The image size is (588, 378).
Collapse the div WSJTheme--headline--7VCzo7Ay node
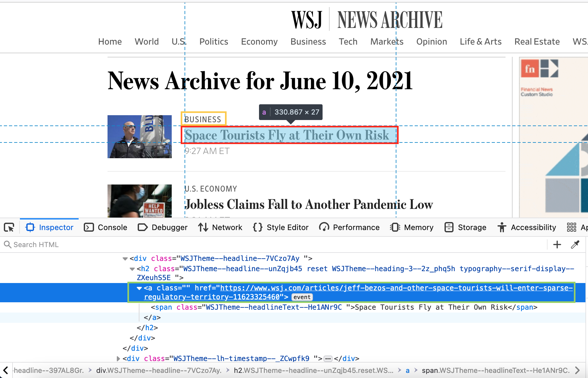tap(125, 259)
